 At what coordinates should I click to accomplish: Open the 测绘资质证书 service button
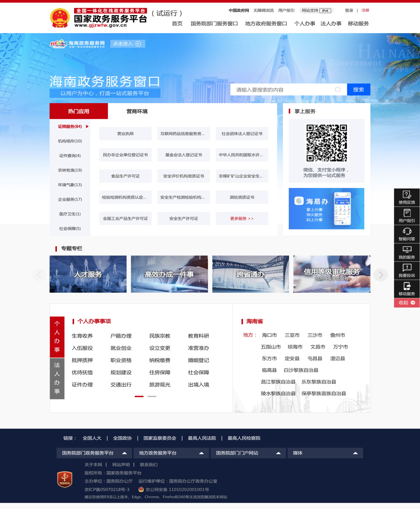[242, 197]
